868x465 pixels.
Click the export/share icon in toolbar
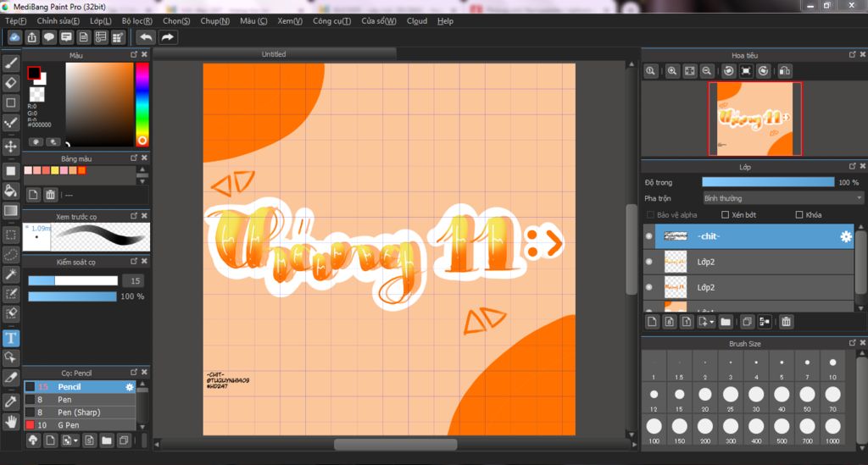point(32,37)
